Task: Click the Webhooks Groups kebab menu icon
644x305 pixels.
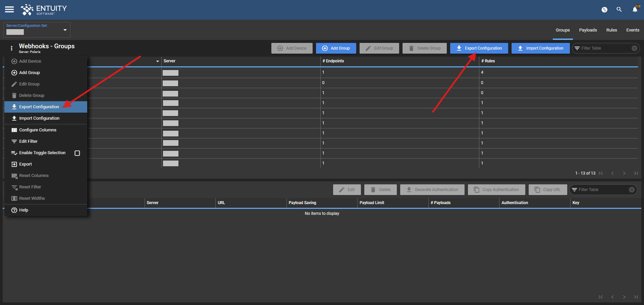Action: [12, 48]
